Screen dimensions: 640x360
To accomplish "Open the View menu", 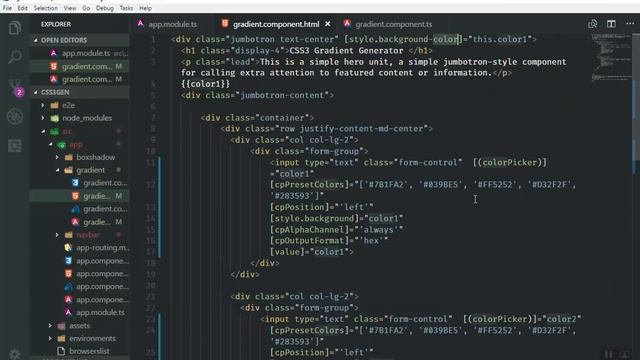I will click(x=70, y=8).
